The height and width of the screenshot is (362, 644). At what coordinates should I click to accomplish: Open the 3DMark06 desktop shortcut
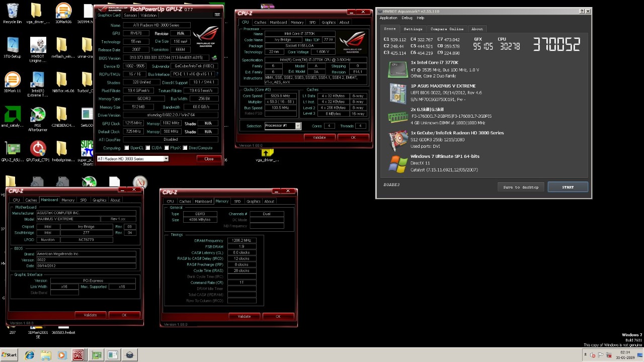[x=63, y=14]
